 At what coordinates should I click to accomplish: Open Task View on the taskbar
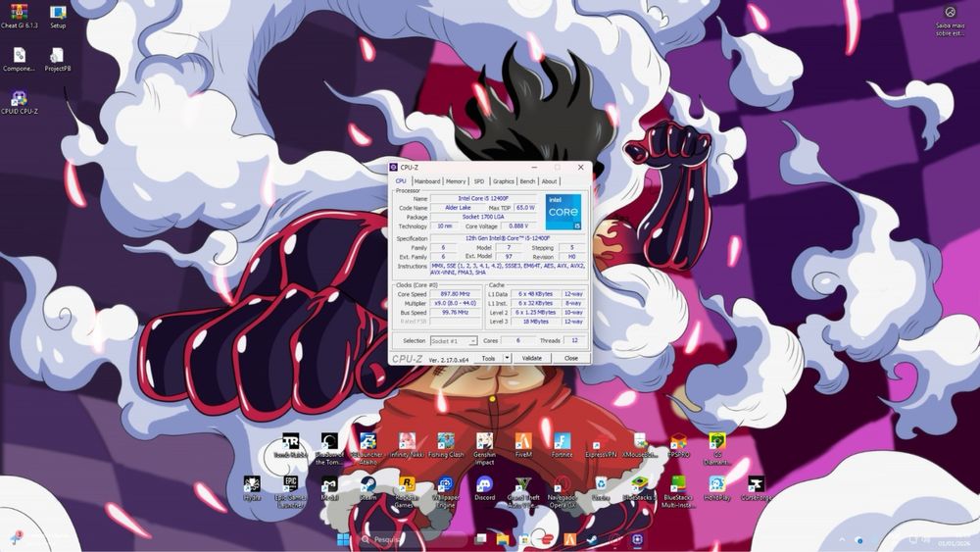pos(480,539)
